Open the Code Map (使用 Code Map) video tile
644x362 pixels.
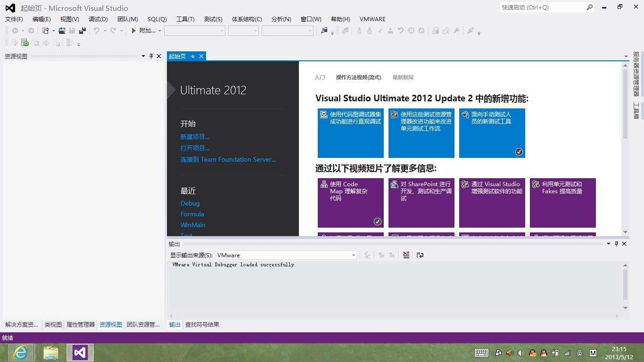tap(351, 203)
